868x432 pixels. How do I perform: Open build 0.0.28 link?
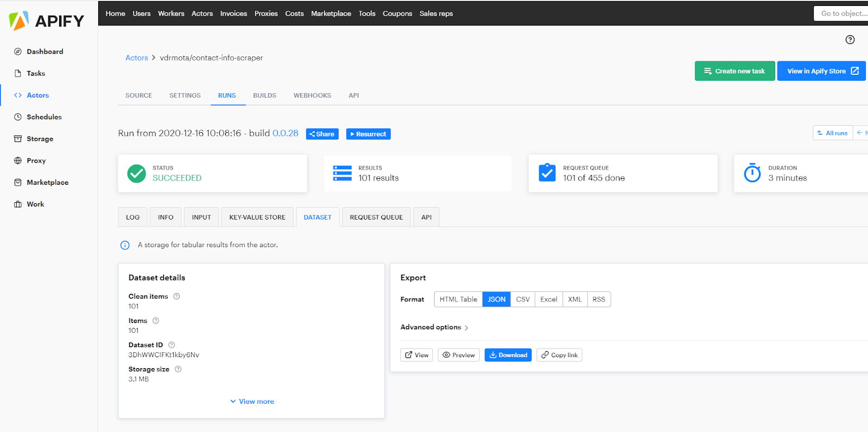click(x=285, y=133)
